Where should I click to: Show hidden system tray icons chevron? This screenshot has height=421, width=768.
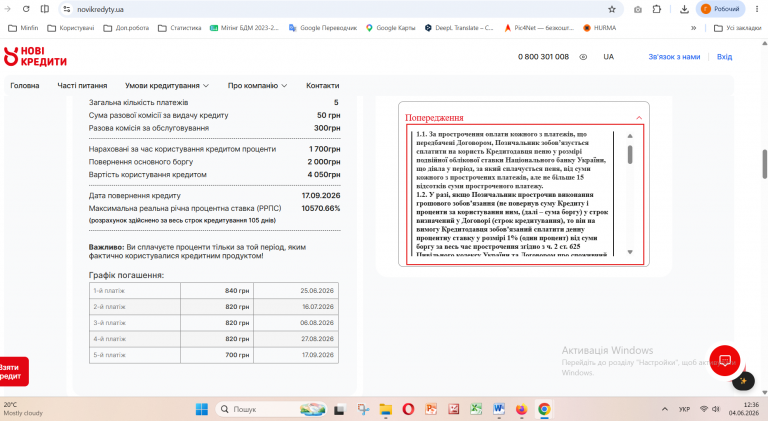pos(665,409)
